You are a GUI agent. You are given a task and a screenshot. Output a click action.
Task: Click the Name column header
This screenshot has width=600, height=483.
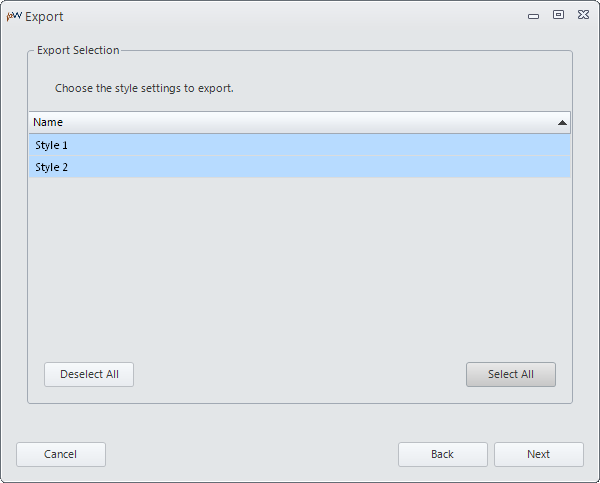299,122
